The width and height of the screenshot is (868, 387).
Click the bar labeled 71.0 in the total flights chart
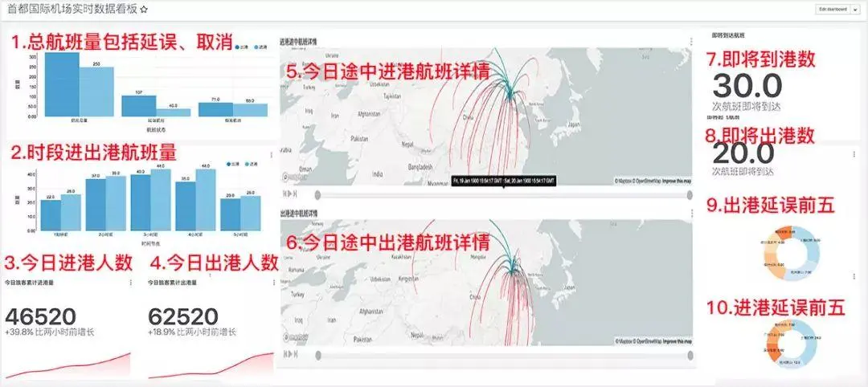(x=215, y=109)
